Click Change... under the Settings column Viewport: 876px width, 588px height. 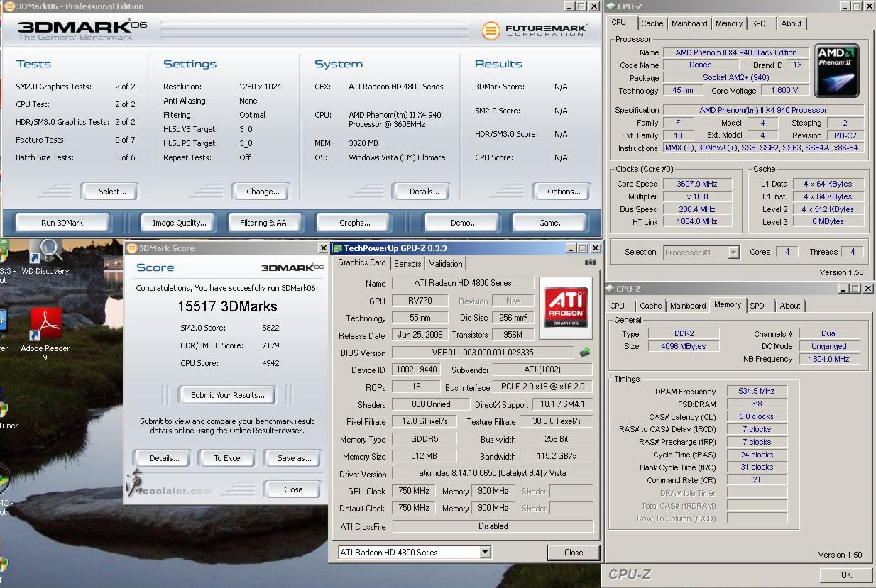click(x=263, y=192)
